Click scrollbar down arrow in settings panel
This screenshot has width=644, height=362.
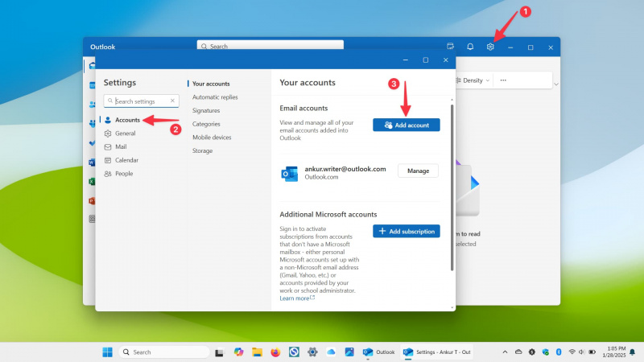452,307
